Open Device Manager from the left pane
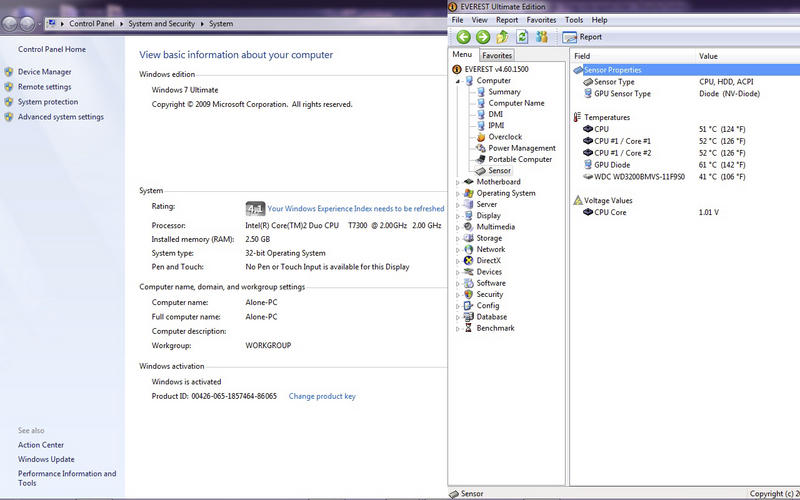This screenshot has width=800, height=500. pyautogui.click(x=44, y=72)
